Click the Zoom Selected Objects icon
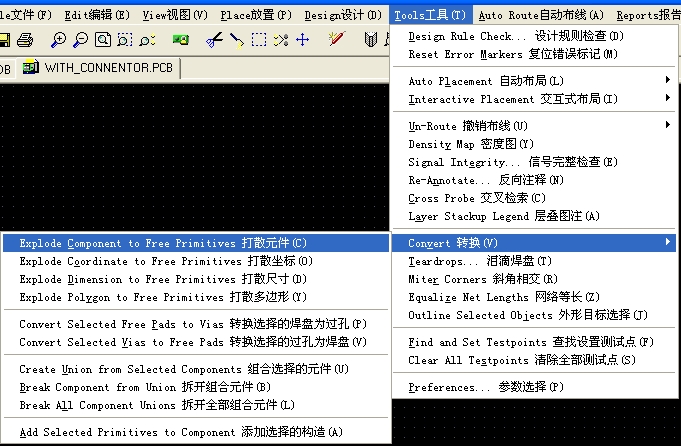Viewport: 681px width, 446px height. coord(147,40)
